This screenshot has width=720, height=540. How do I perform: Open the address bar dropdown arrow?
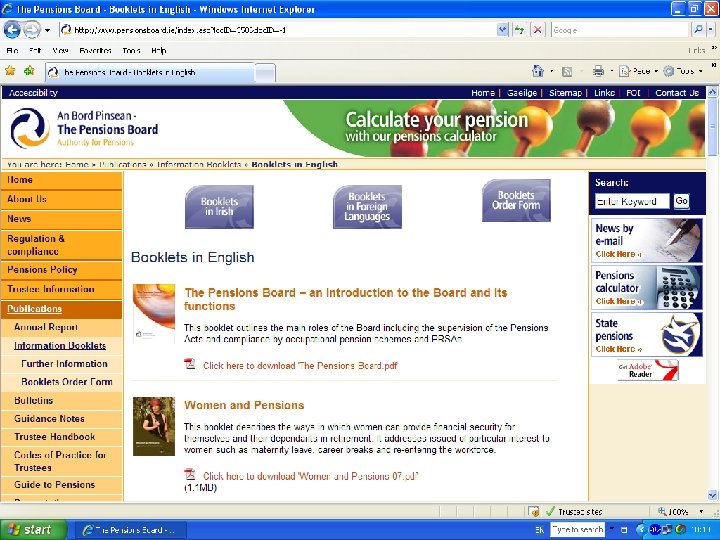pos(503,30)
